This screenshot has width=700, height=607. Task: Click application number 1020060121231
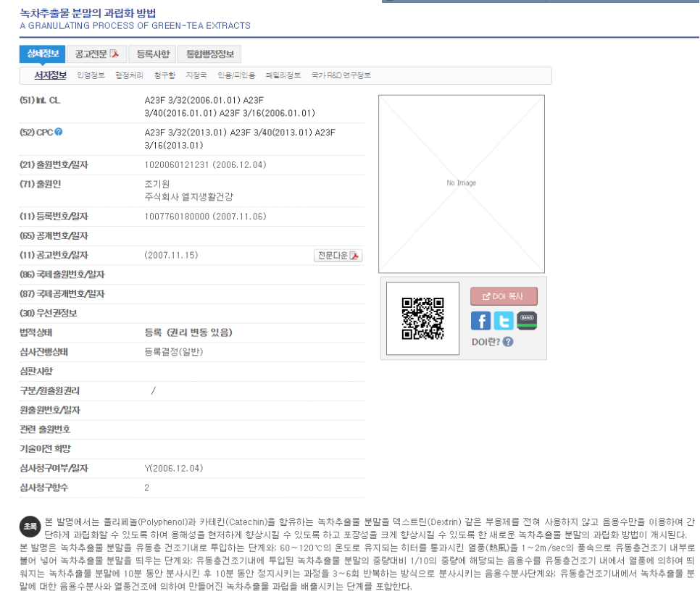coord(177,164)
